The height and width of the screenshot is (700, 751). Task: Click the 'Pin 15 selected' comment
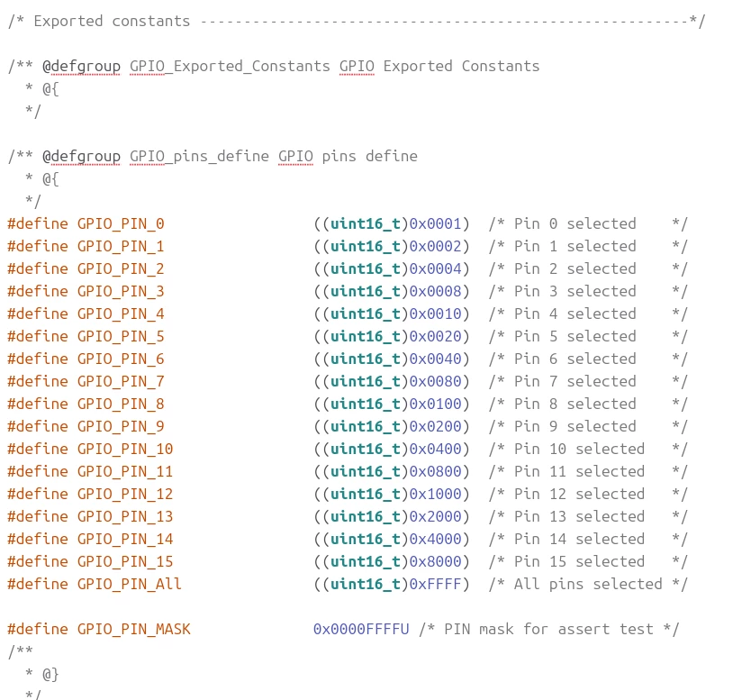[579, 561]
